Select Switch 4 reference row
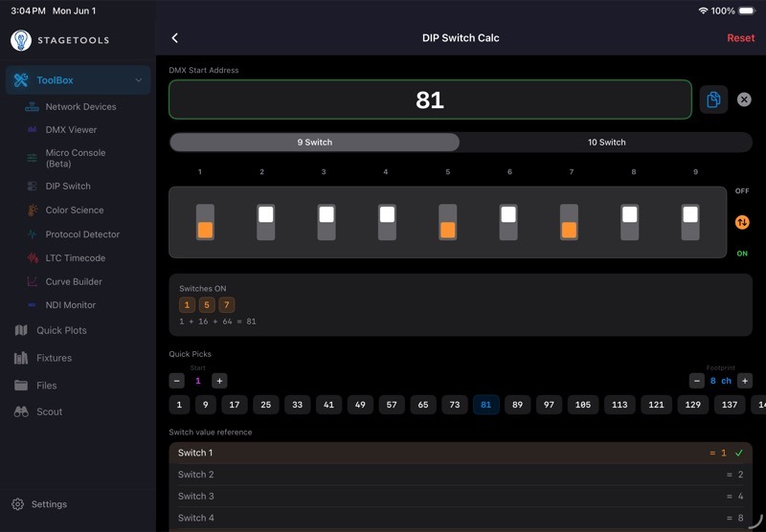 pyautogui.click(x=461, y=518)
